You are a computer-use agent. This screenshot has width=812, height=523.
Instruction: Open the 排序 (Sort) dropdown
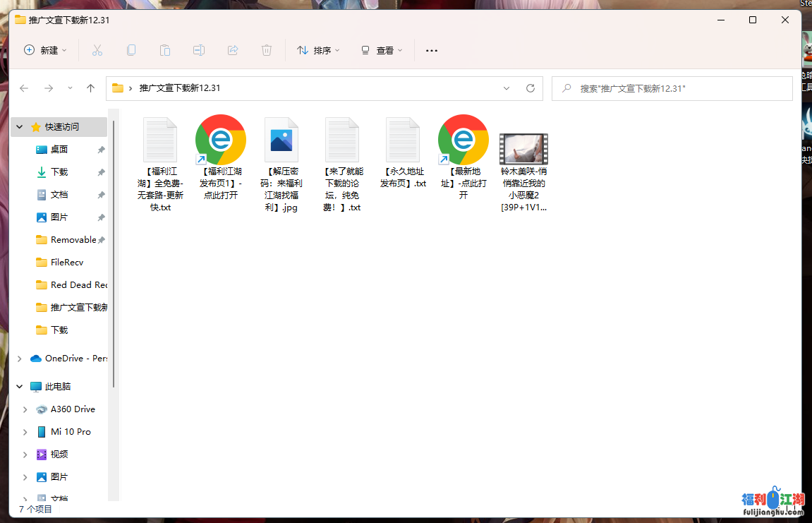point(318,50)
